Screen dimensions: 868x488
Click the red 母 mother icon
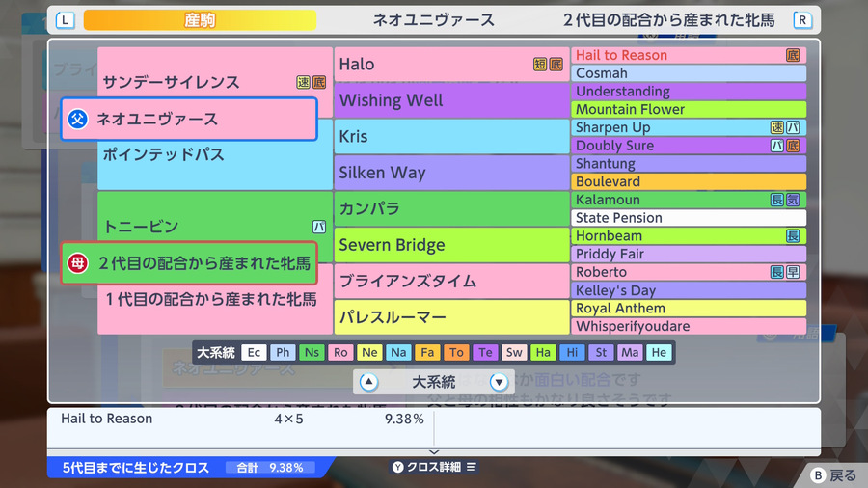click(x=77, y=263)
